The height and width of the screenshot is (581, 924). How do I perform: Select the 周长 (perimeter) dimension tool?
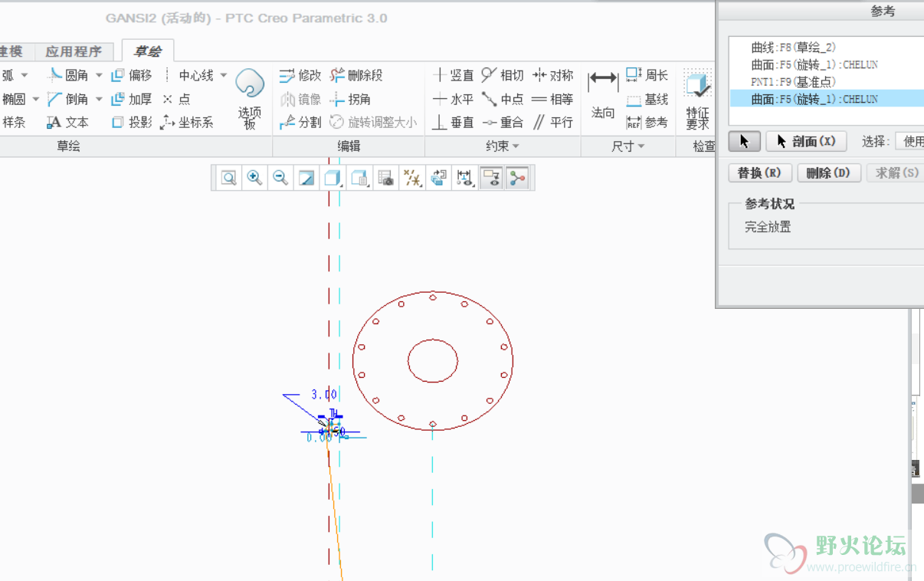[x=647, y=75]
